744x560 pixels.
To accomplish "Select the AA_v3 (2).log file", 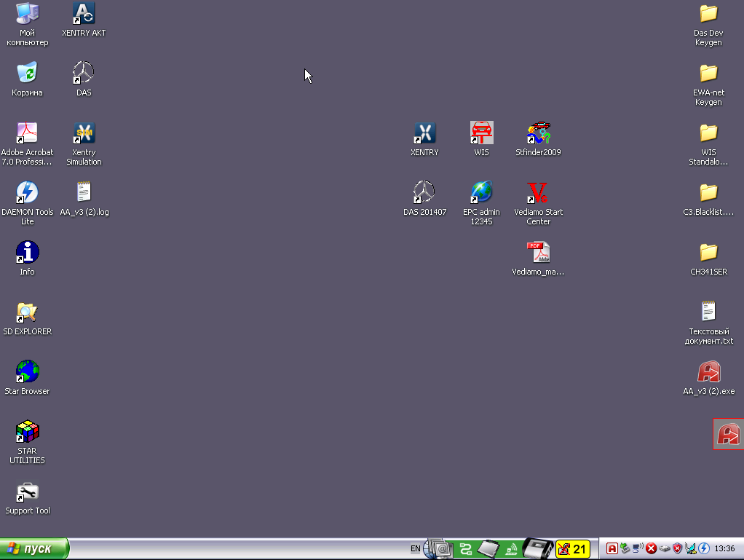I will click(x=84, y=198).
